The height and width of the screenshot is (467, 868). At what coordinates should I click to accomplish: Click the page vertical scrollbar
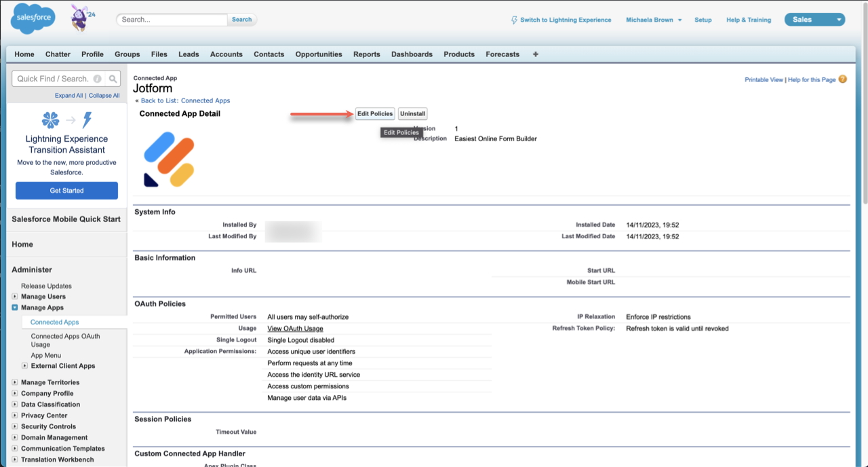864,102
